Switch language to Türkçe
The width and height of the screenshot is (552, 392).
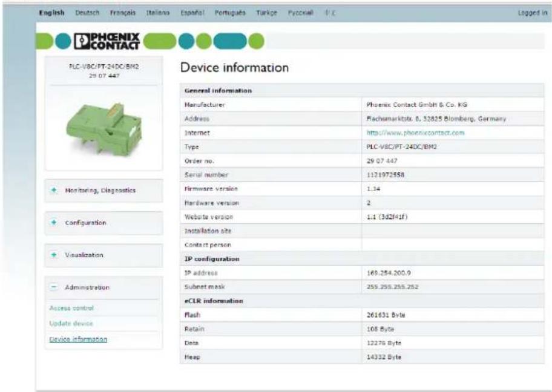click(266, 13)
